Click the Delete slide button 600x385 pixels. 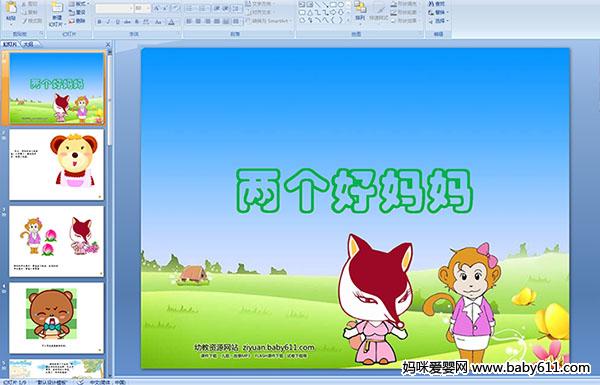coord(78,21)
